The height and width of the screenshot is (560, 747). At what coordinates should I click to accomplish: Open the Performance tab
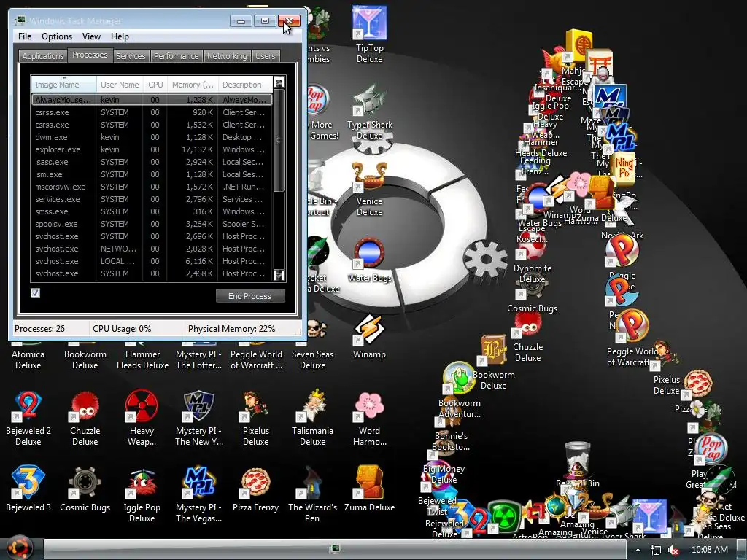tap(176, 55)
